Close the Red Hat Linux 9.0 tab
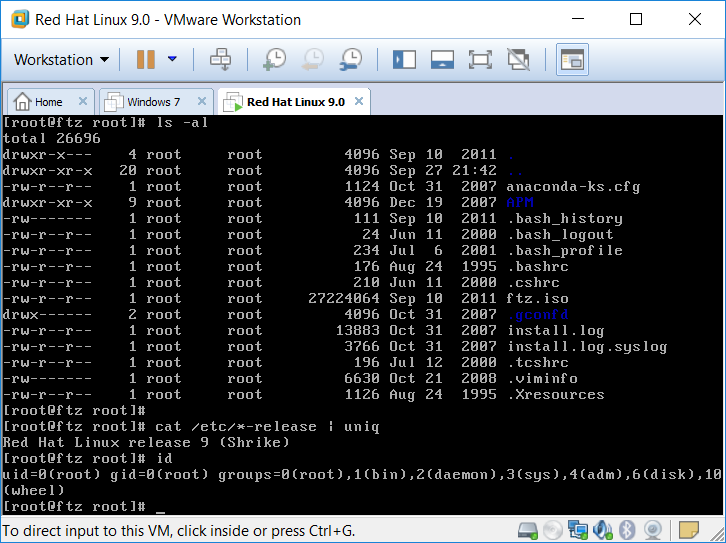726x543 pixels. [x=357, y=102]
